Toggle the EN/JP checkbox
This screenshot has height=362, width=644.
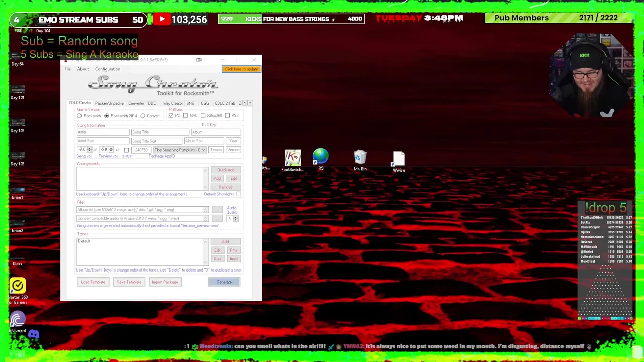pyautogui.click(x=126, y=150)
